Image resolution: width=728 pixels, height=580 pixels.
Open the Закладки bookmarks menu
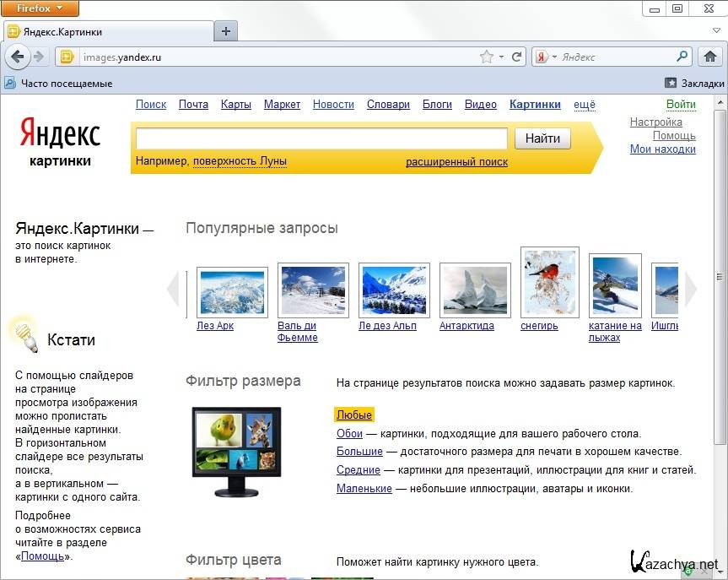694,84
